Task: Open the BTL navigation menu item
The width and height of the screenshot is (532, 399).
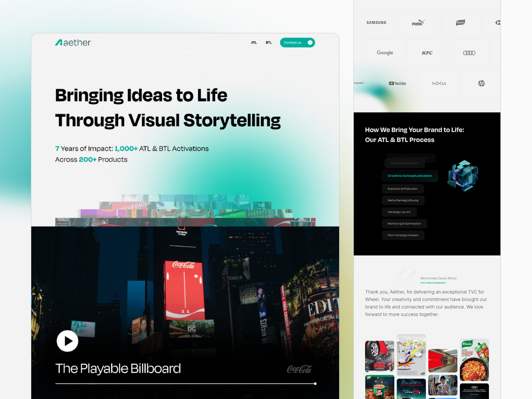Action: point(269,43)
